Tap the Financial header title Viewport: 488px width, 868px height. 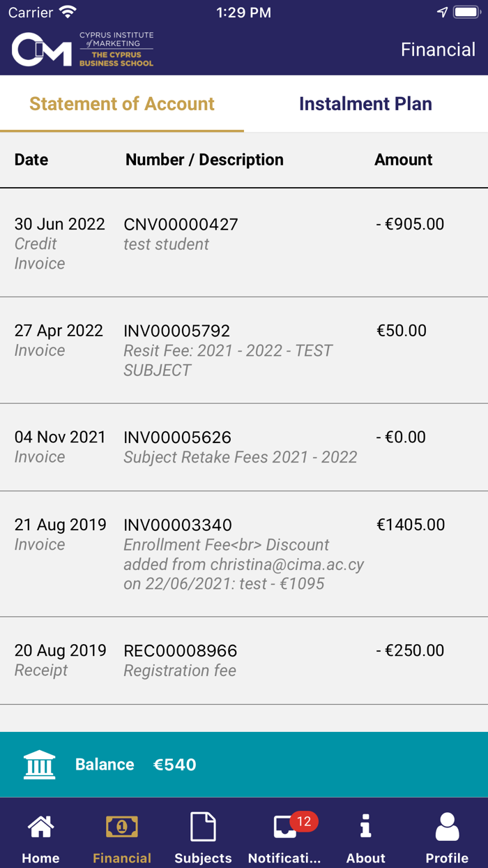tap(439, 49)
